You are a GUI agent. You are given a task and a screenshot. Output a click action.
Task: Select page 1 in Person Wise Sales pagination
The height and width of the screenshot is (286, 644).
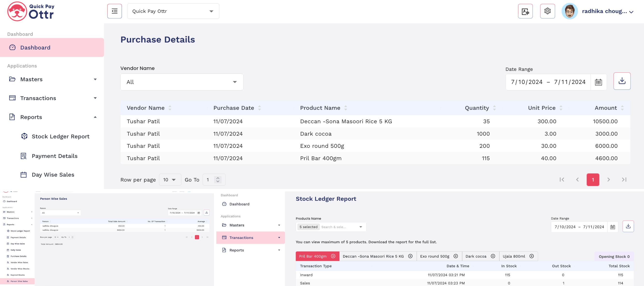tap(197, 237)
